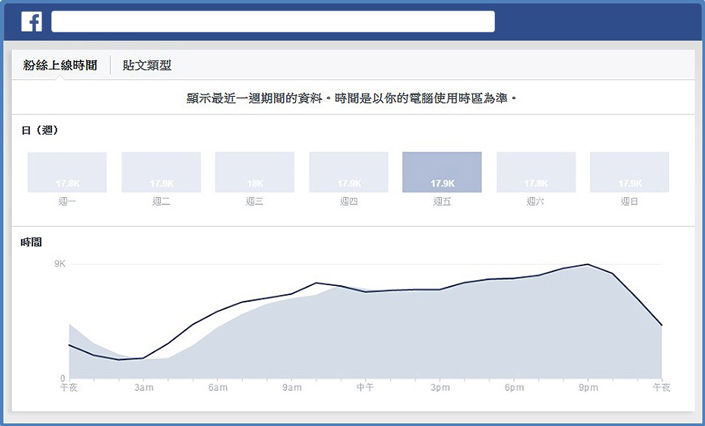Image resolution: width=705 pixels, height=426 pixels.
Task: Click the chart line peak at 9pm
Action: (588, 265)
